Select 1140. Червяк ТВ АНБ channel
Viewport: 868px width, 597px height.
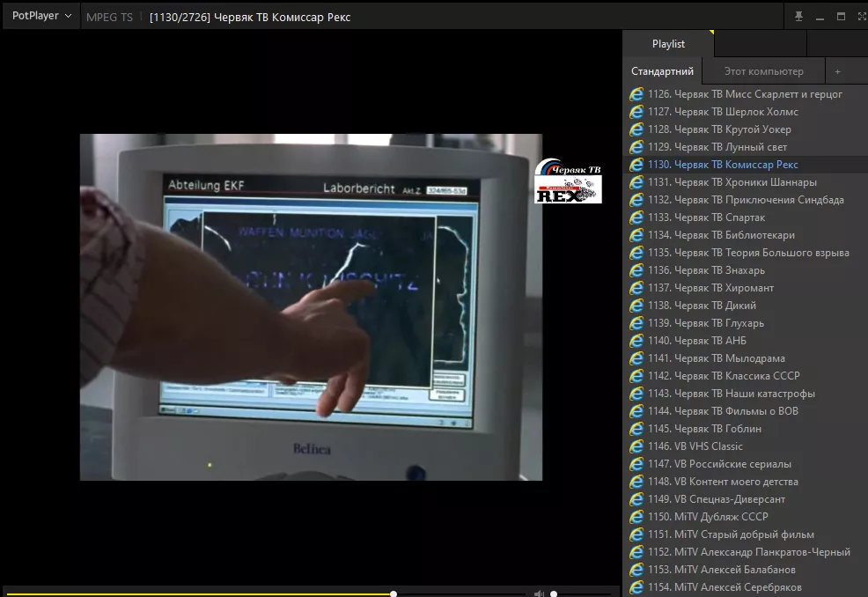coord(746,341)
